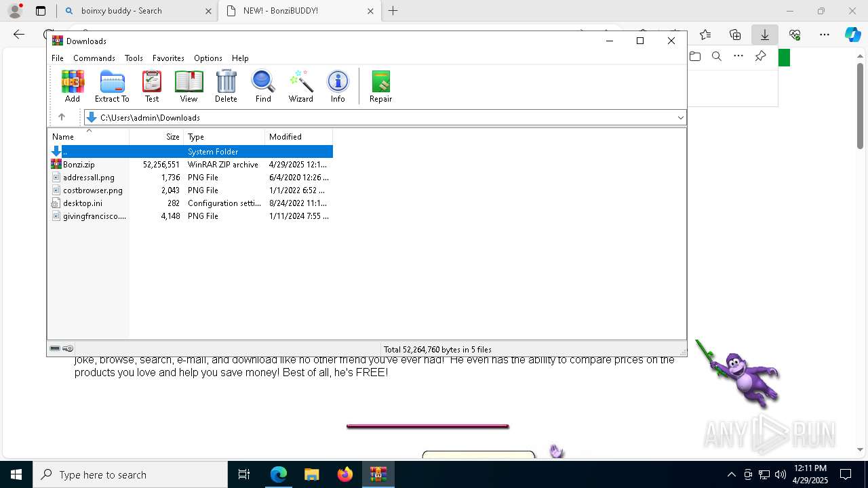Screen dimensions: 868x488
Task: Open Task View on taskbar
Action: coord(244,474)
